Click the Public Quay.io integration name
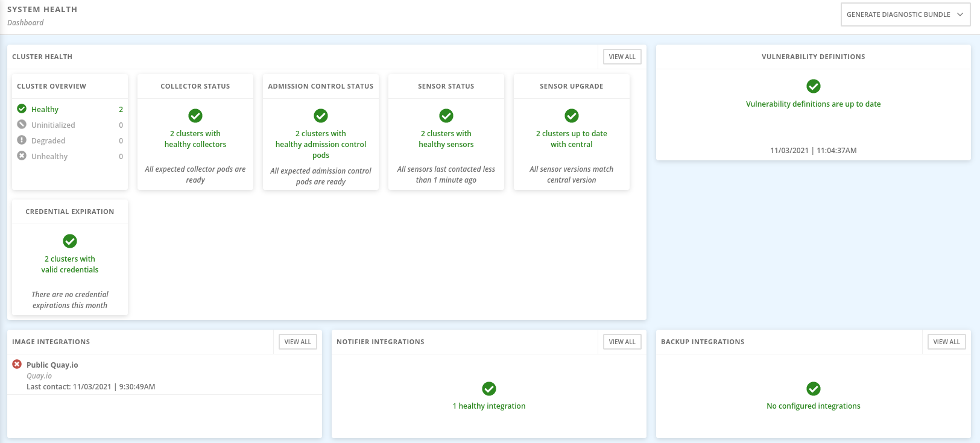The image size is (980, 443). [x=52, y=365]
